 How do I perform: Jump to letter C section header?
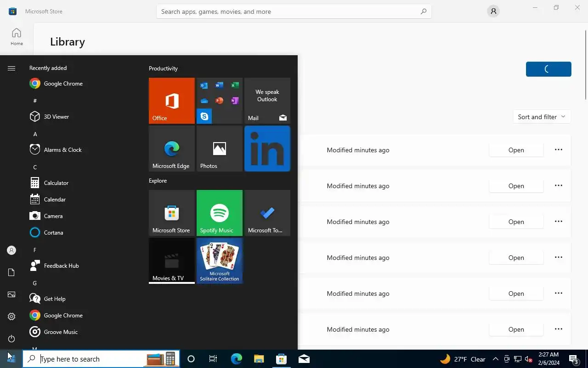click(35, 167)
